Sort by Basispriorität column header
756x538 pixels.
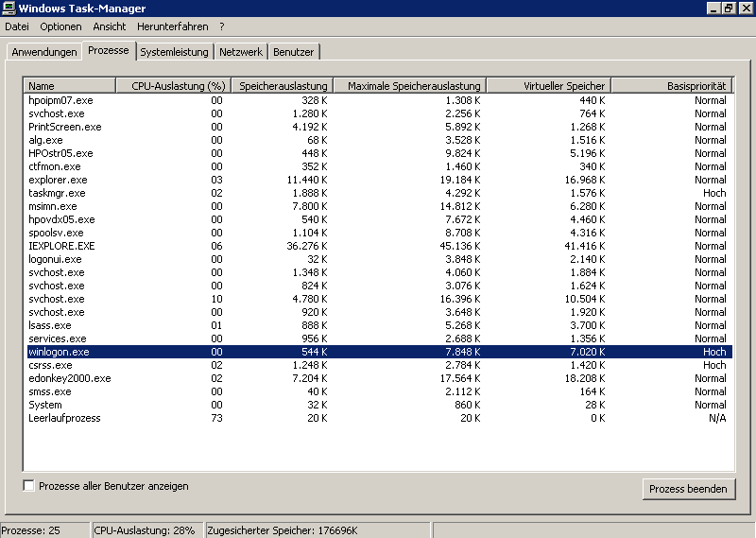click(672, 86)
